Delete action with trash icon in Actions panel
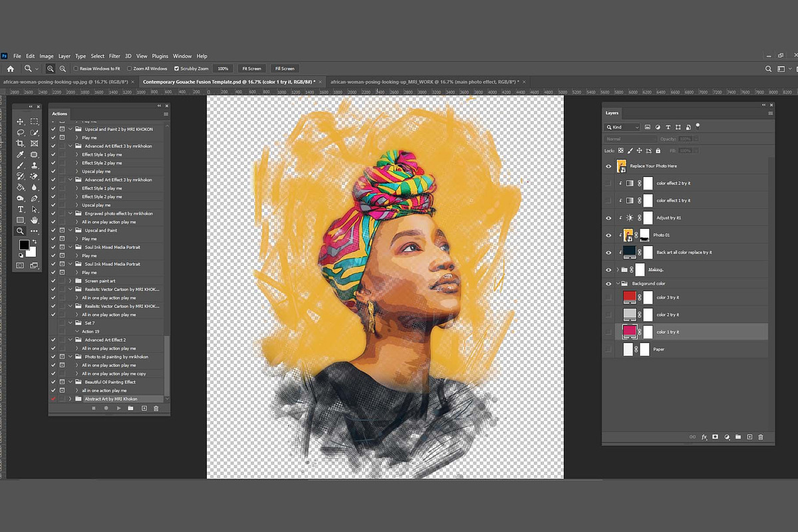798x532 pixels. [x=156, y=408]
